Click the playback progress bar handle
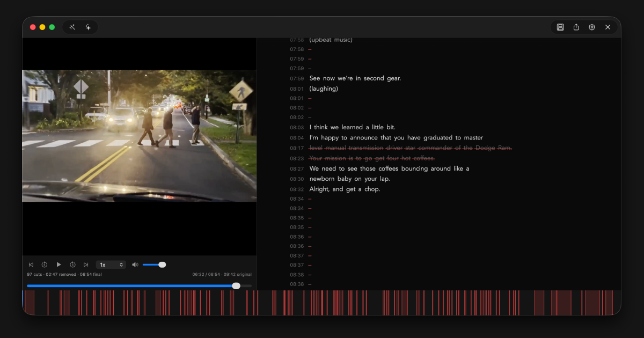The width and height of the screenshot is (644, 338). (x=236, y=286)
